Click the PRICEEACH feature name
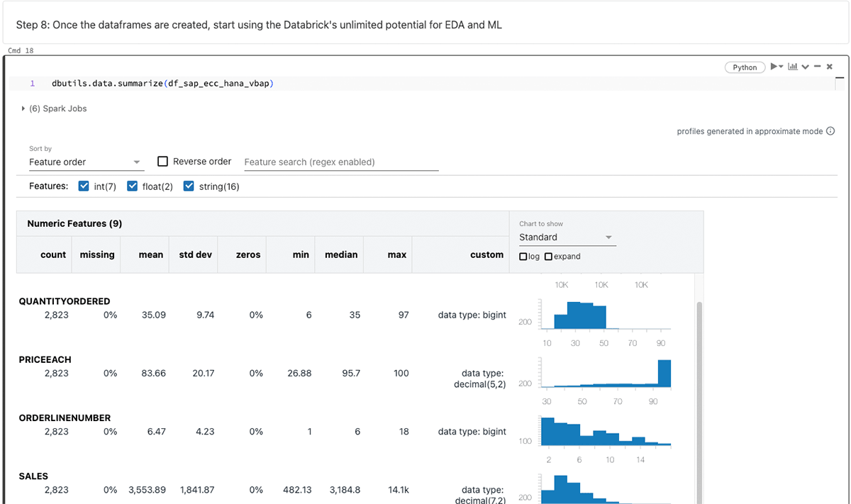 click(x=45, y=359)
